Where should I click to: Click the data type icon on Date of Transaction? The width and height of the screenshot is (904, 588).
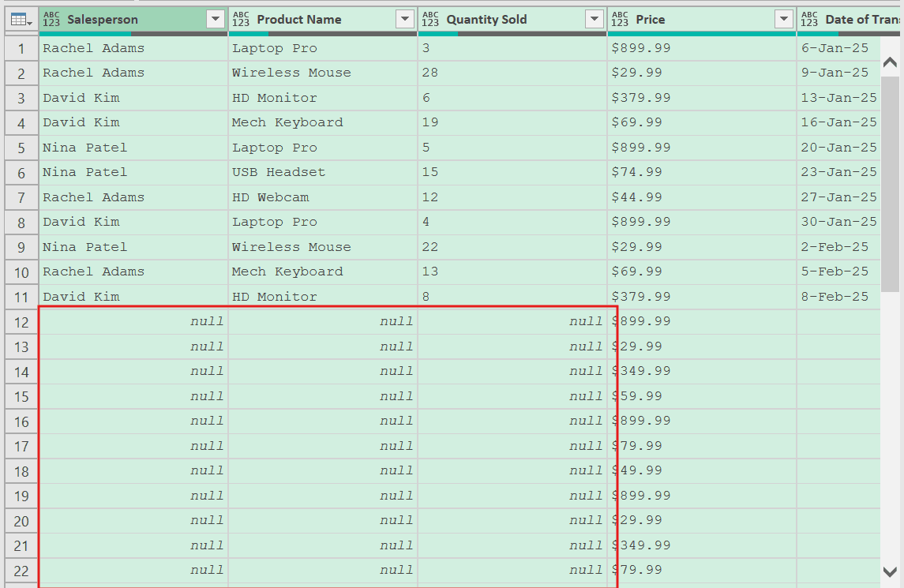pyautogui.click(x=809, y=19)
